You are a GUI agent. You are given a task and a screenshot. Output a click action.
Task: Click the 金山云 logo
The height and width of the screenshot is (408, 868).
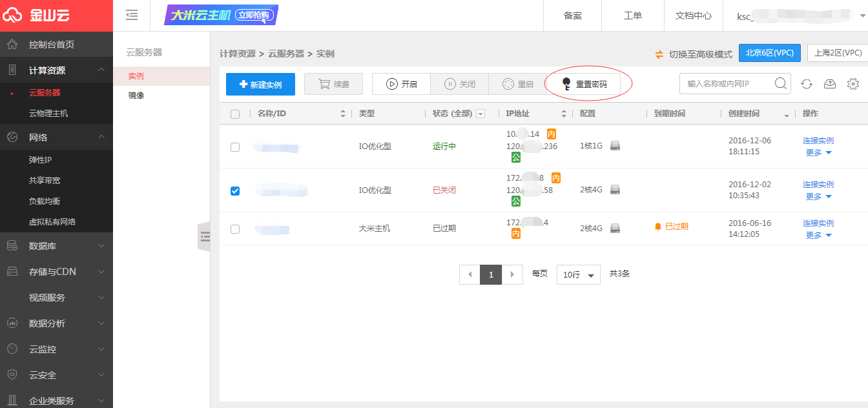pyautogui.click(x=36, y=15)
